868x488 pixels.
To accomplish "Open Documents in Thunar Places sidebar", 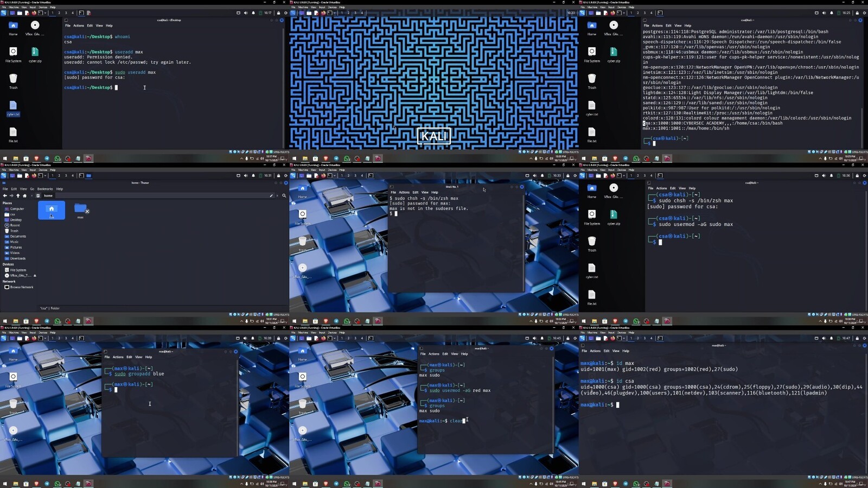I will (16, 236).
